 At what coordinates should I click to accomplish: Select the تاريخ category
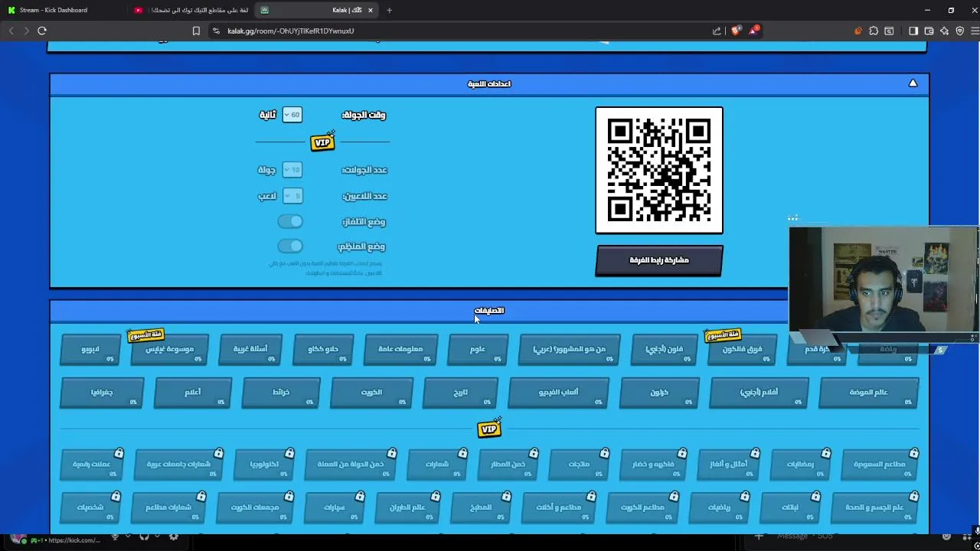click(460, 393)
